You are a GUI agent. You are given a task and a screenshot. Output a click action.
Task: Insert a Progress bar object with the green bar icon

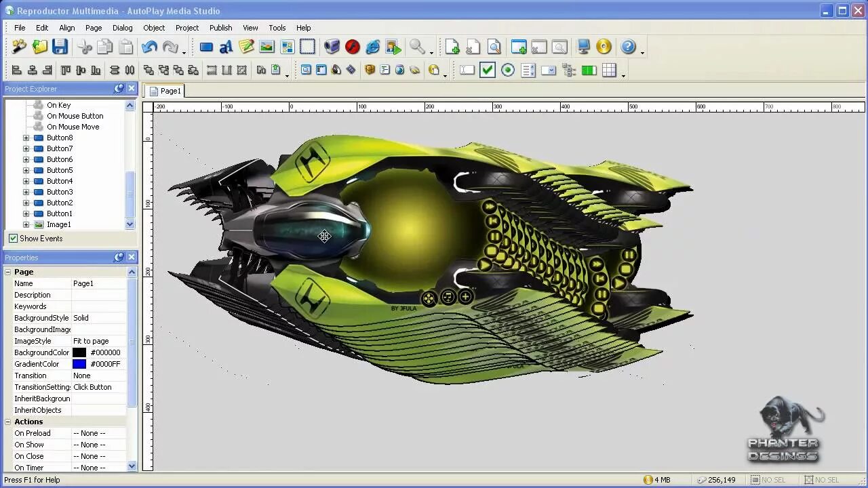pyautogui.click(x=589, y=70)
